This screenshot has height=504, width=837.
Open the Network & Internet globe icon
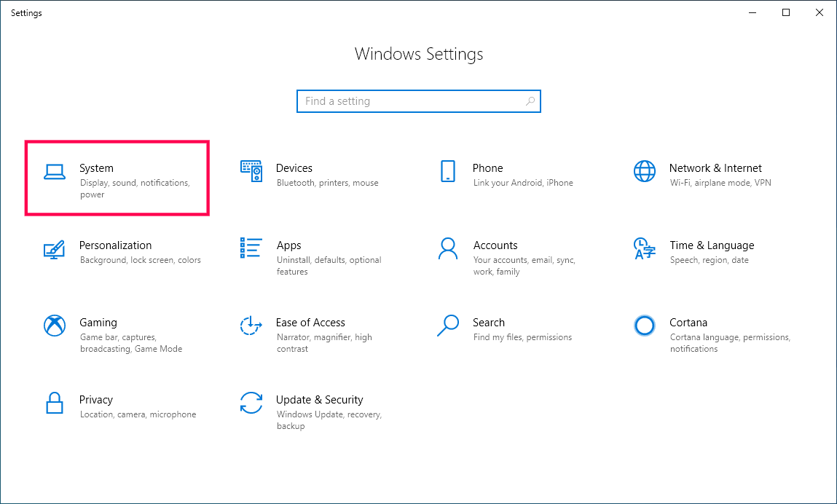[x=644, y=171]
